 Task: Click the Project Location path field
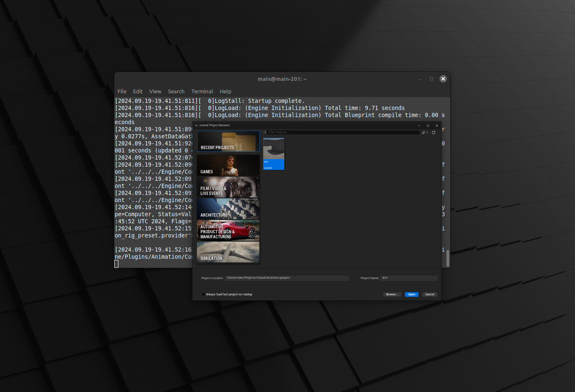point(287,278)
